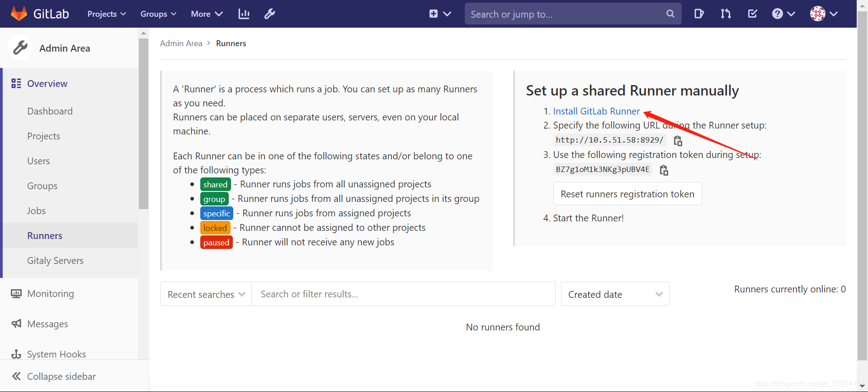This screenshot has height=392, width=868.
Task: Open Groups in the sidebar
Action: [x=42, y=186]
